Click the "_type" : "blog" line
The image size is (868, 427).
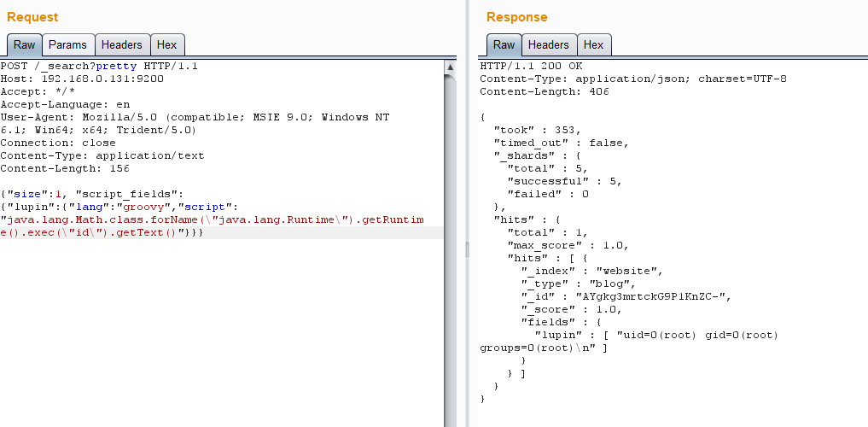click(x=579, y=284)
